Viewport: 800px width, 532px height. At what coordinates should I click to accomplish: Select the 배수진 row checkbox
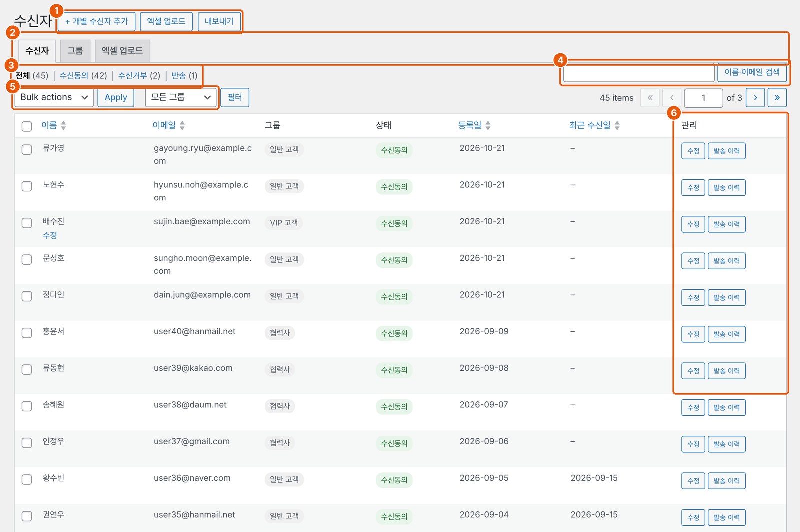27,223
